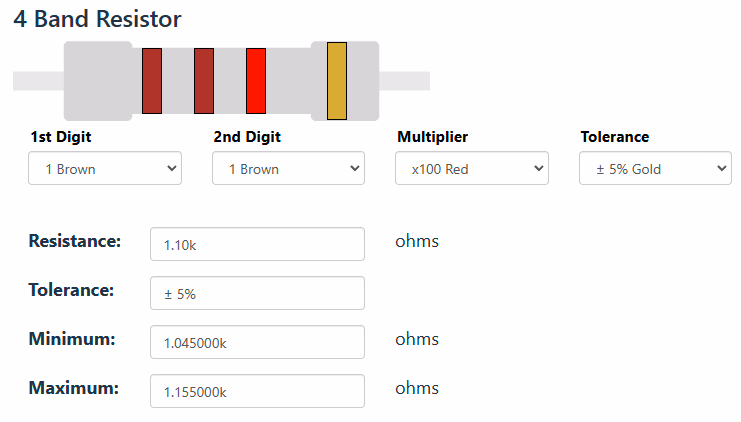This screenshot has height=422, width=741.
Task: Click the Maximum: label
Action: (74, 388)
